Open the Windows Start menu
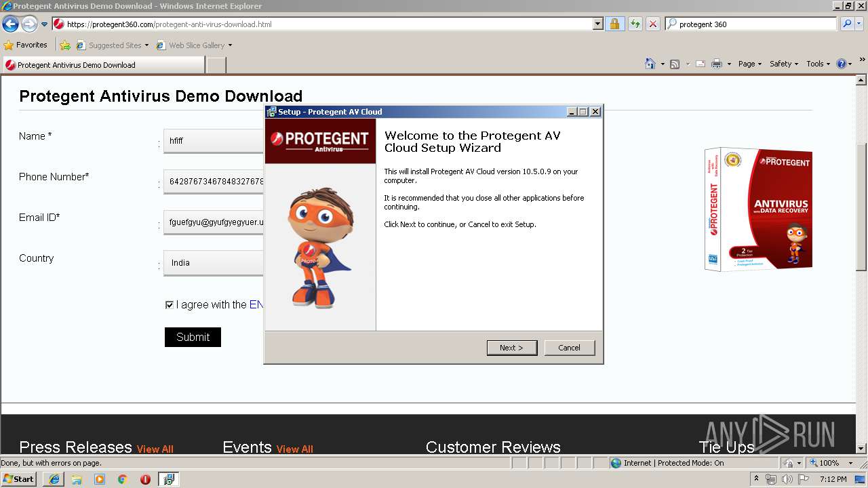Viewport: 868px width, 488px height. 19,479
